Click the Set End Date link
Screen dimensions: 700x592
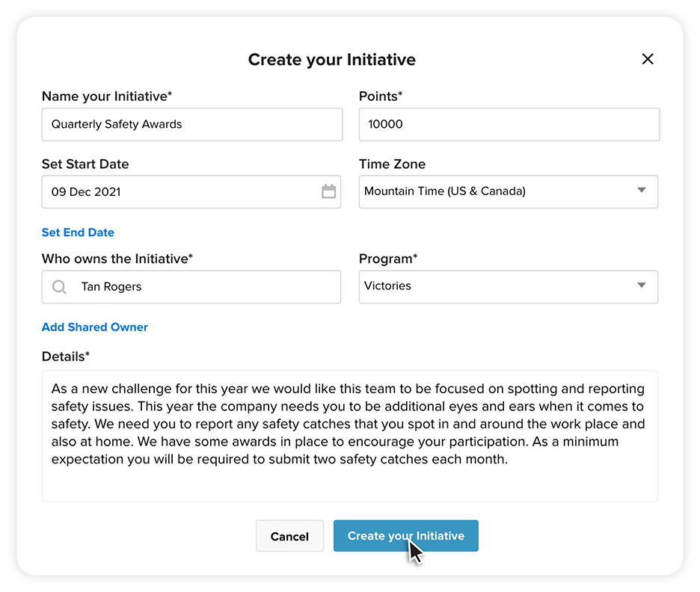click(78, 232)
